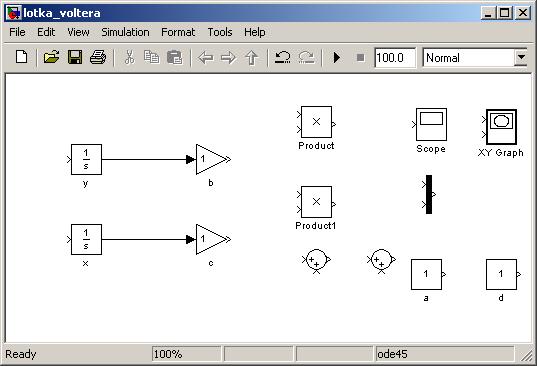Click the 100% zoom status field
The height and width of the screenshot is (366, 537).
tap(186, 354)
